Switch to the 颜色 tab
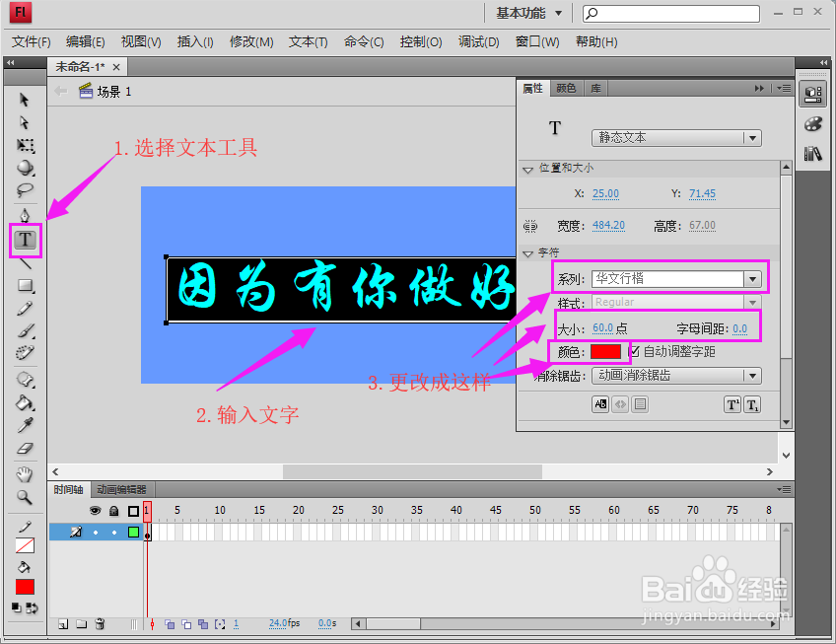Viewport: 836px width, 644px height. pos(566,88)
